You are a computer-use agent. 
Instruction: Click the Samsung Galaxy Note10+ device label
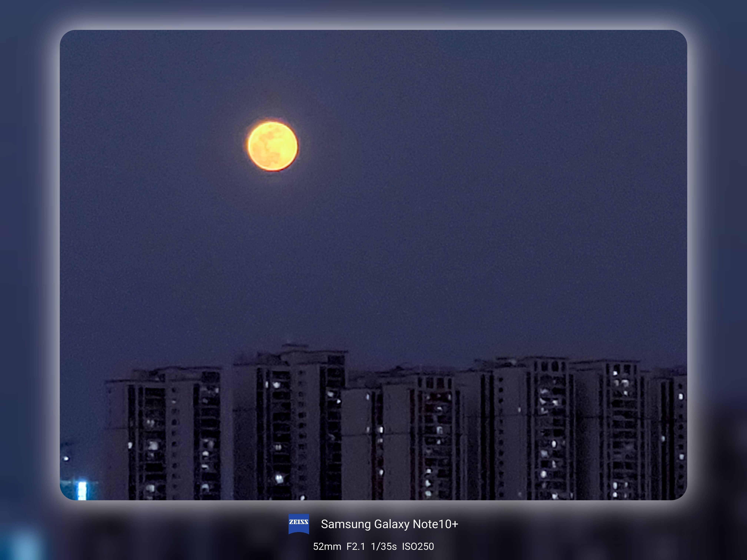(389, 524)
